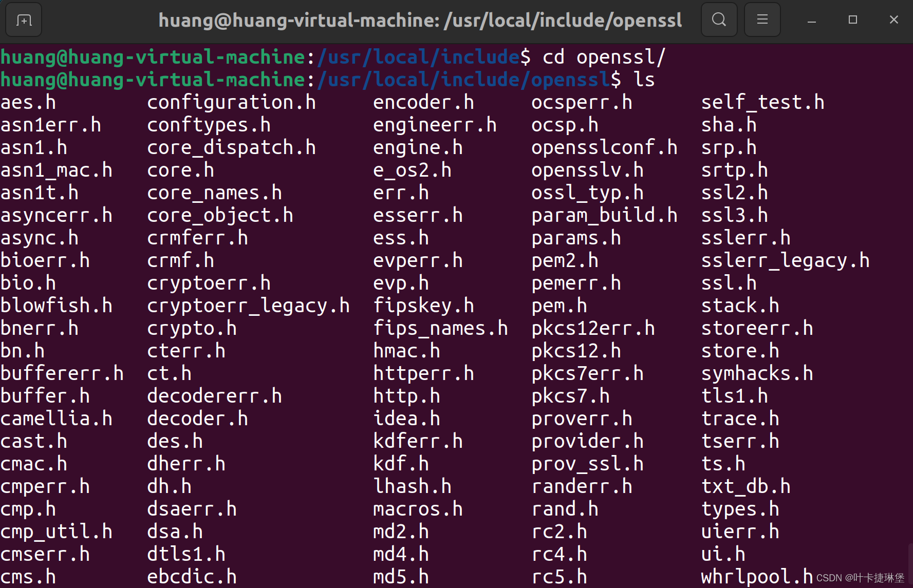Click the file name provider.h
913x588 pixels.
coord(588,441)
